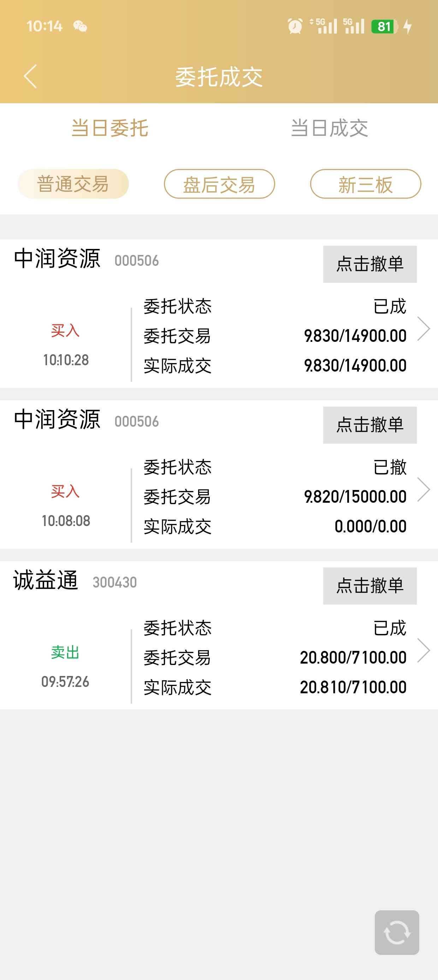Switch to the 当日成交 tab
This screenshot has height=980, width=438.
tap(329, 128)
